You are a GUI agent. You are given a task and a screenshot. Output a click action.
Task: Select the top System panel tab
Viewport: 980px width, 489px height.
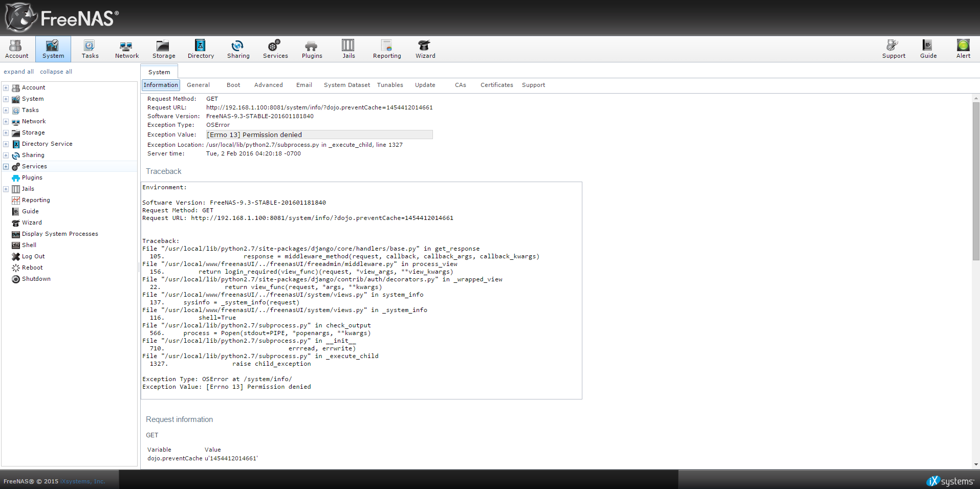click(159, 72)
